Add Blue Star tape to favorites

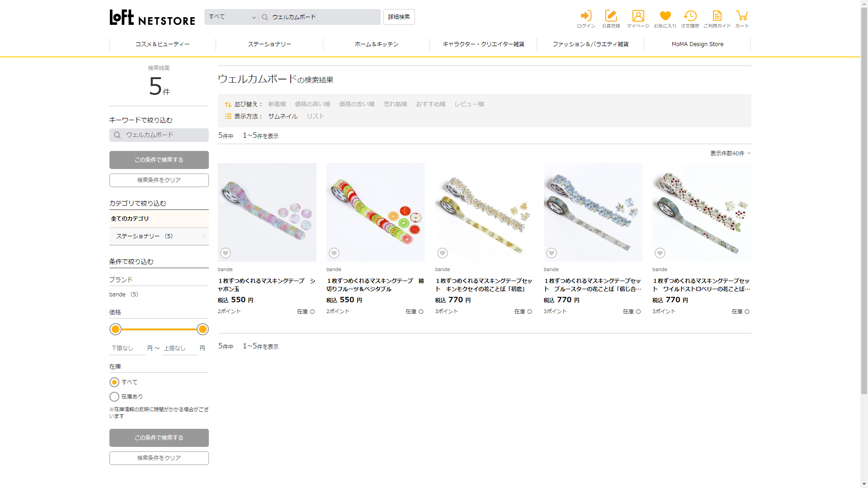[x=552, y=253]
